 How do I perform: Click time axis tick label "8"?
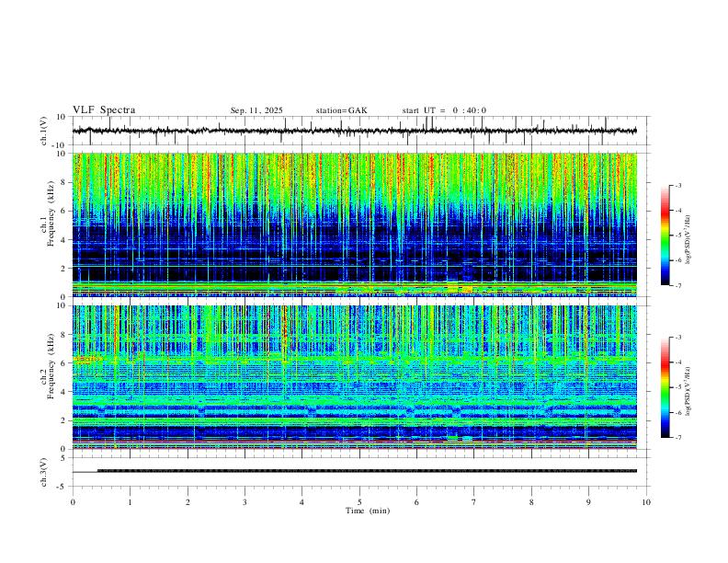[531, 502]
